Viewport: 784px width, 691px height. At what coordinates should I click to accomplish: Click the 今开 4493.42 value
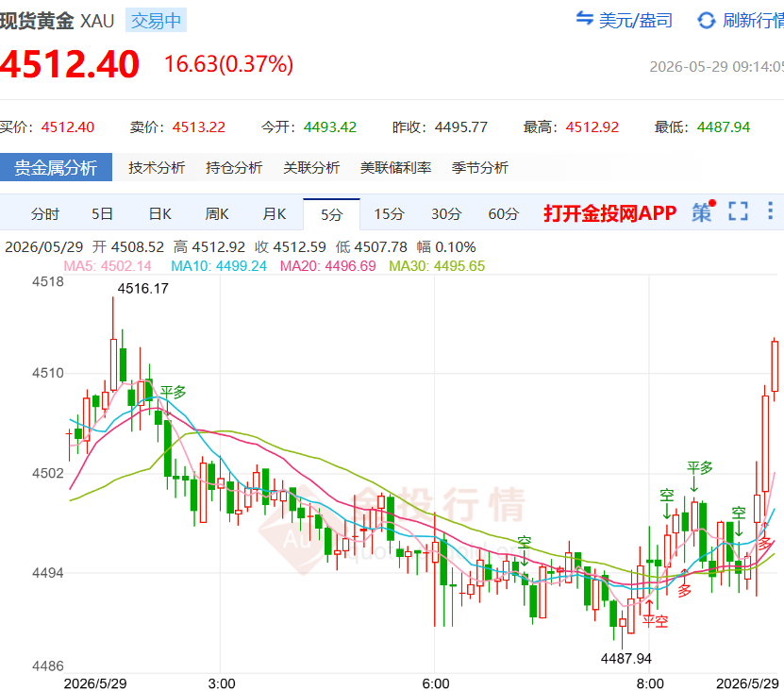pos(330,127)
